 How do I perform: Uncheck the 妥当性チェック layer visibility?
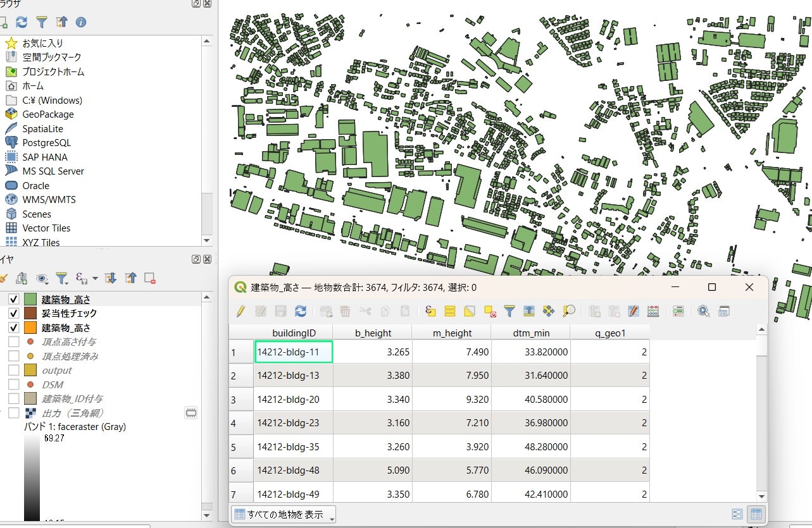[x=14, y=314]
